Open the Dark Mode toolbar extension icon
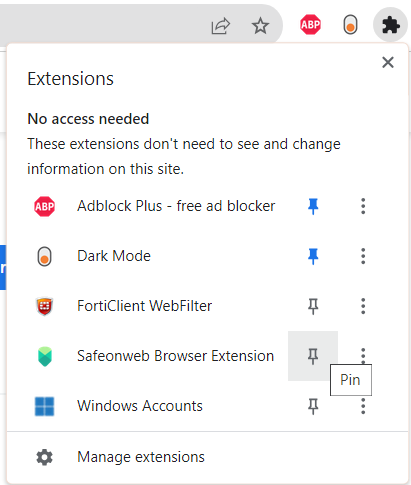Screen dimensions: 411x485 coord(350,25)
